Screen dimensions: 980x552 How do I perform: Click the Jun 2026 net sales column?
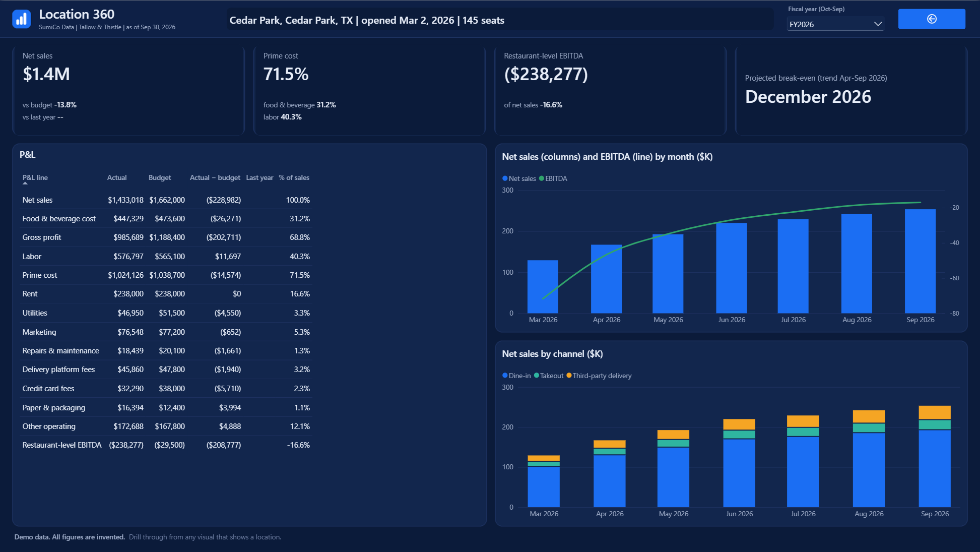[x=731, y=268]
